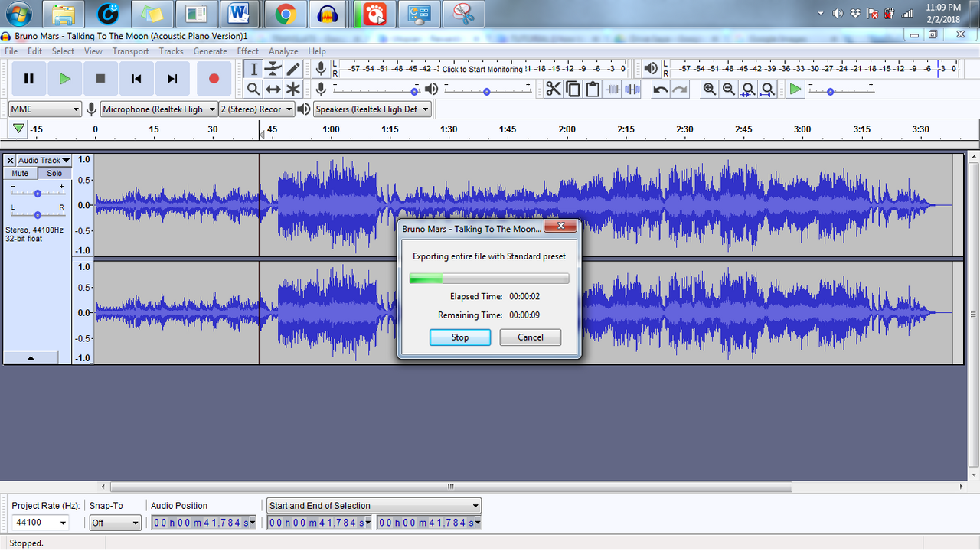Open the File menu

(11, 51)
